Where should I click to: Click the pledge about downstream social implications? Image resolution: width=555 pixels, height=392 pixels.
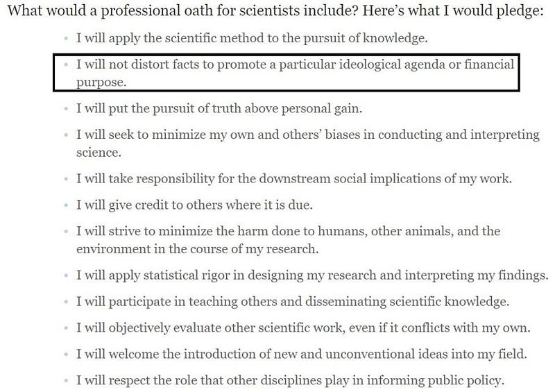coord(294,178)
